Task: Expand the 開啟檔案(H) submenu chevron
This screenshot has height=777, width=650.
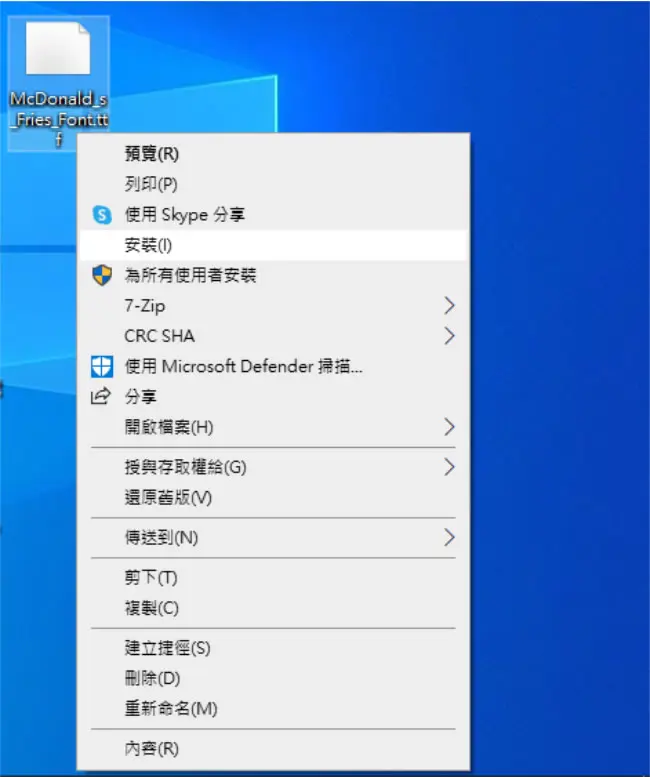Action: click(449, 427)
